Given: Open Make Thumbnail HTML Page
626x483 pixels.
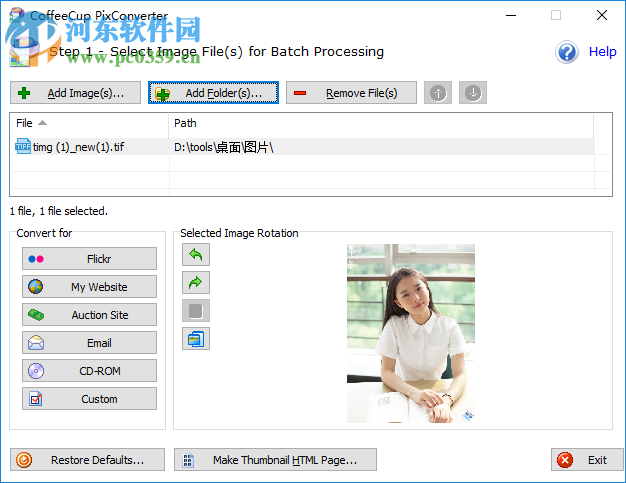Looking at the screenshot, I should point(275,459).
